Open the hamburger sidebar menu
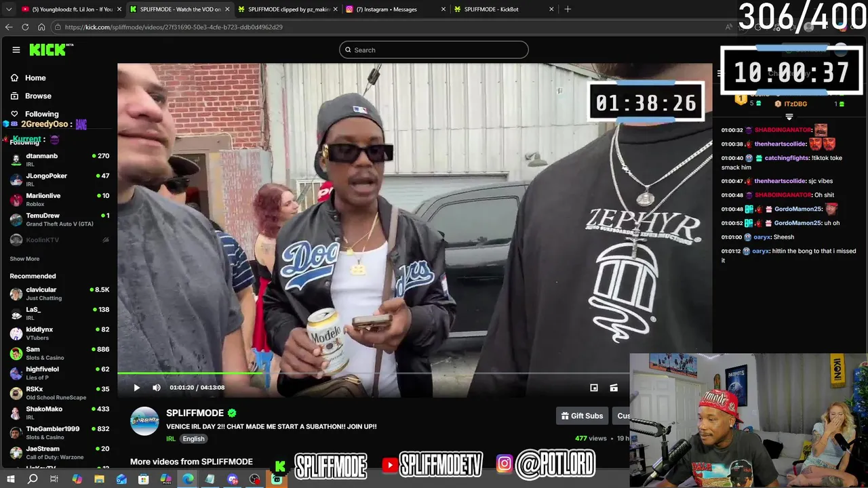868x488 pixels. [16, 49]
